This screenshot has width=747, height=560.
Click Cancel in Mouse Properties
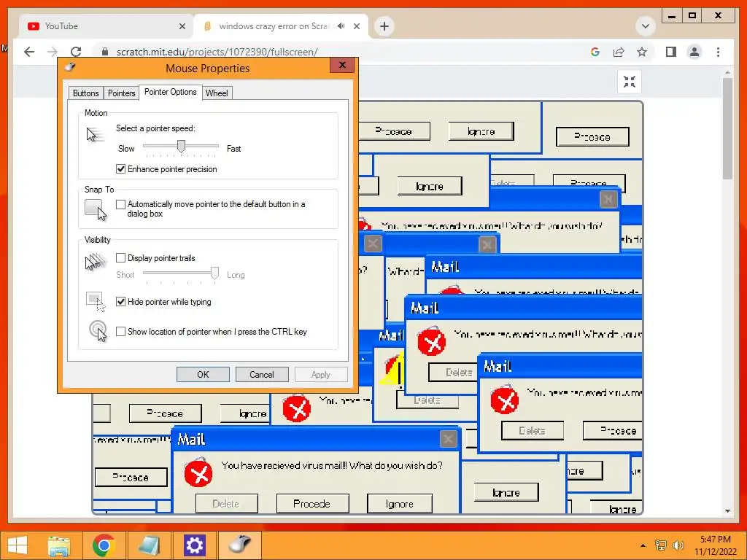[262, 375]
